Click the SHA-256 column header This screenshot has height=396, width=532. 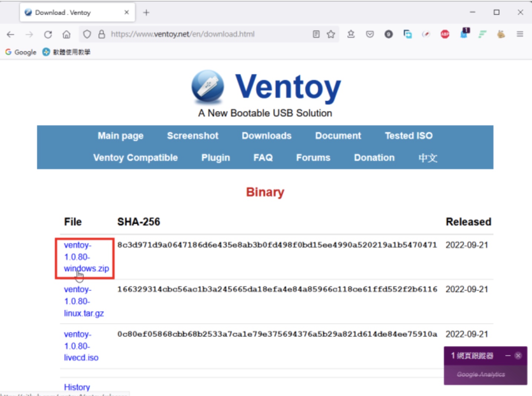[x=139, y=222]
